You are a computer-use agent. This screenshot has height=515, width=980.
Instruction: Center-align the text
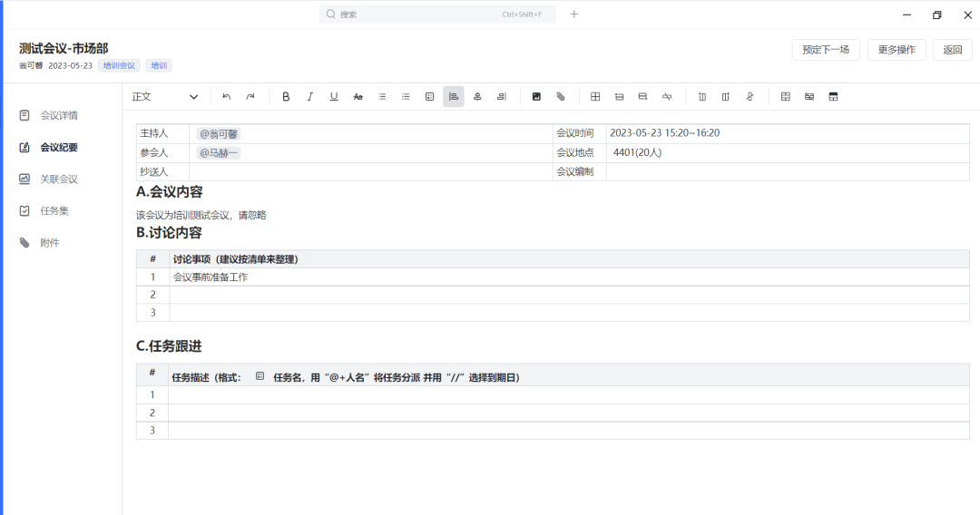pos(477,97)
